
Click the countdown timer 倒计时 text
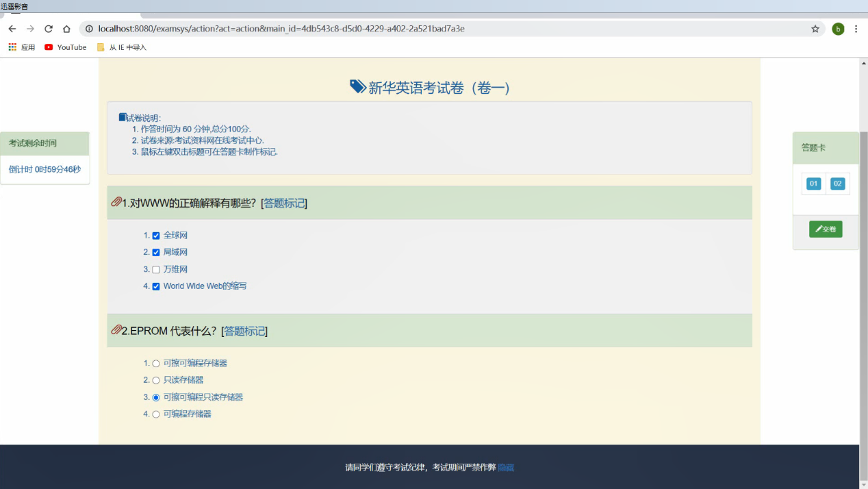[44, 169]
